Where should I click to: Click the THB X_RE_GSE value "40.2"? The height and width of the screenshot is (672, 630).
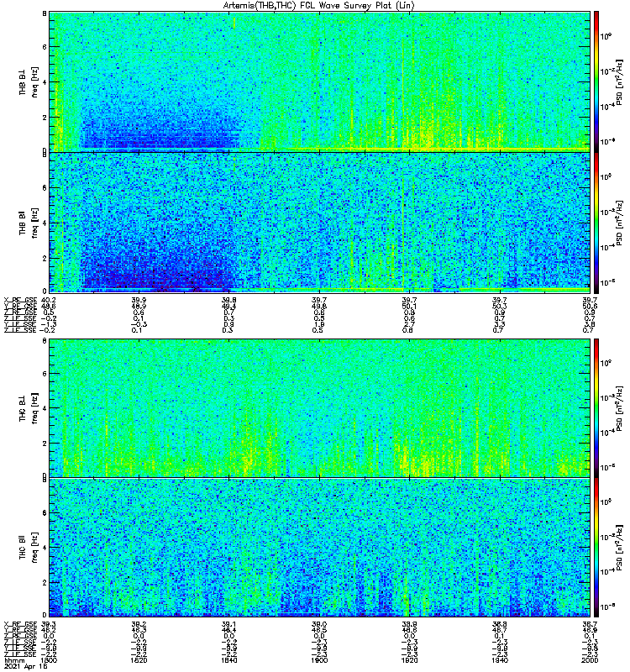click(x=49, y=300)
